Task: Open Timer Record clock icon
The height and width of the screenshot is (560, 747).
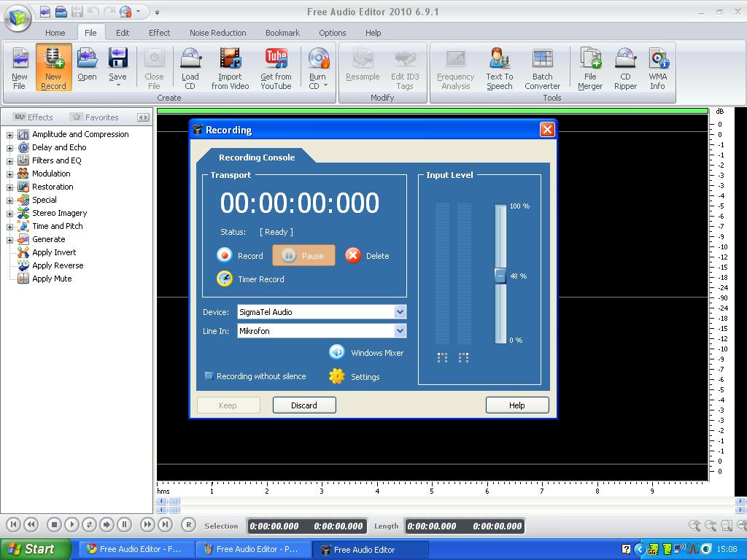Action: 225,279
